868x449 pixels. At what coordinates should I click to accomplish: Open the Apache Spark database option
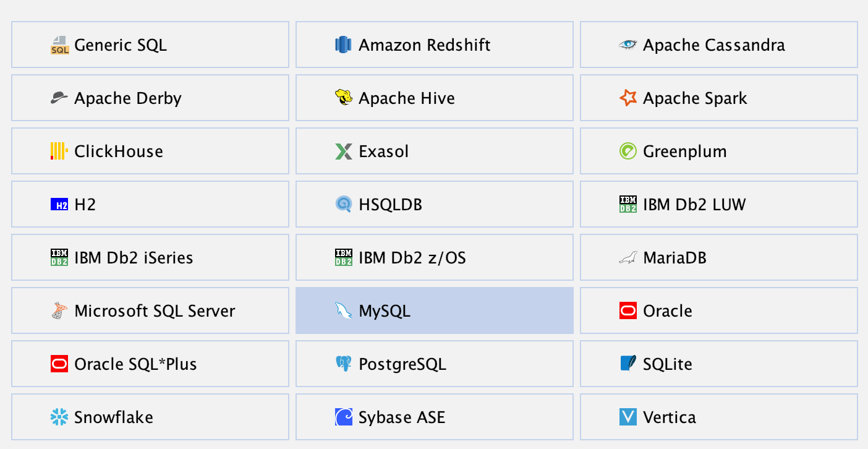pos(719,98)
